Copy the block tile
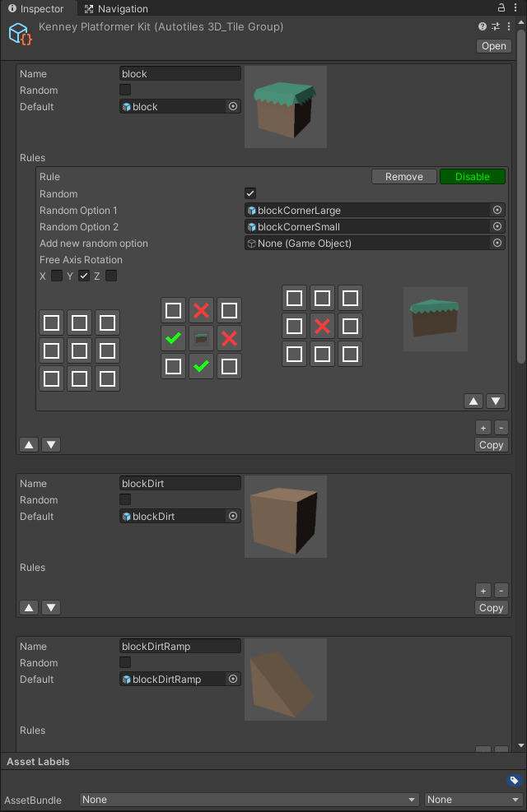 [492, 445]
